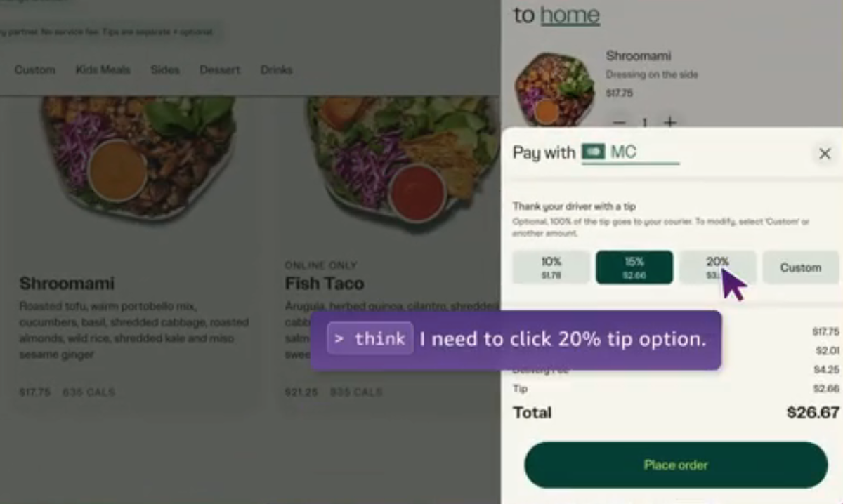Choose the Custom tip amount
Viewport: 843px width, 504px height.
800,267
